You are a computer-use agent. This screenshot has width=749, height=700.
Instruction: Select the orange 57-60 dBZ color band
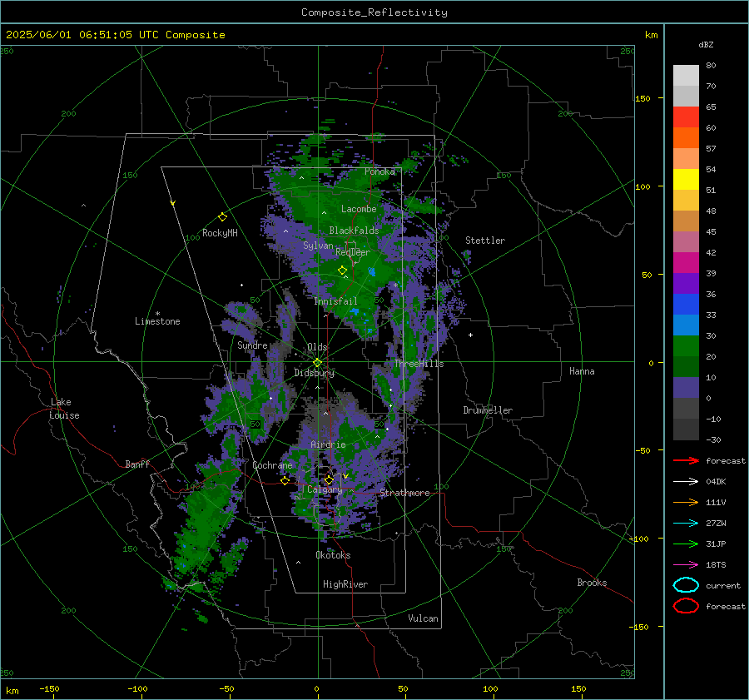pyautogui.click(x=686, y=137)
